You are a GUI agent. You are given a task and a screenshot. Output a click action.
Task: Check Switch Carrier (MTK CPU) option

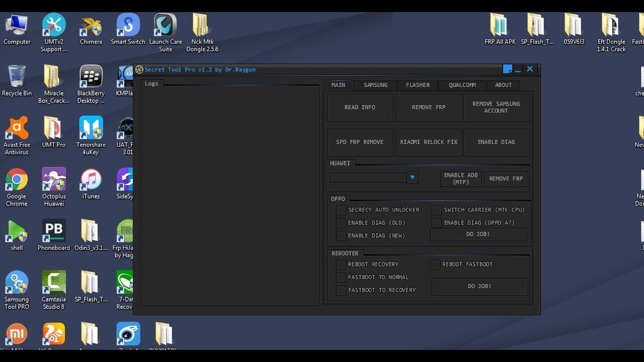(x=437, y=210)
